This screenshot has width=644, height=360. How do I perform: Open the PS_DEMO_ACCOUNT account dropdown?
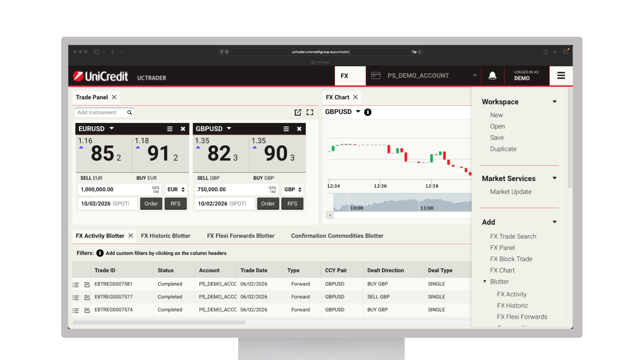pyautogui.click(x=475, y=75)
